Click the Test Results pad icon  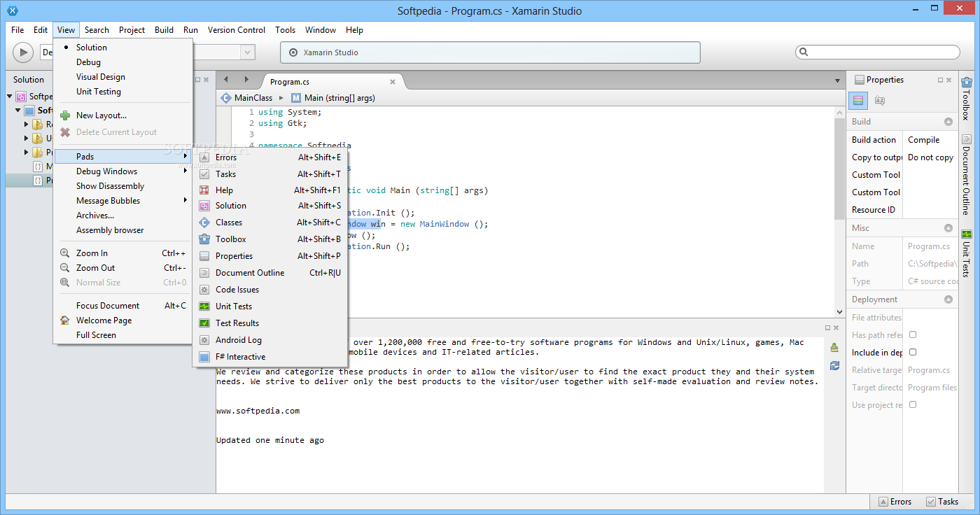[204, 323]
